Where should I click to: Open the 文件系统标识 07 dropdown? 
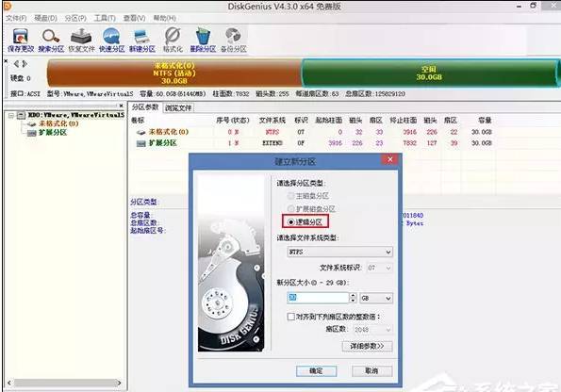click(x=379, y=268)
